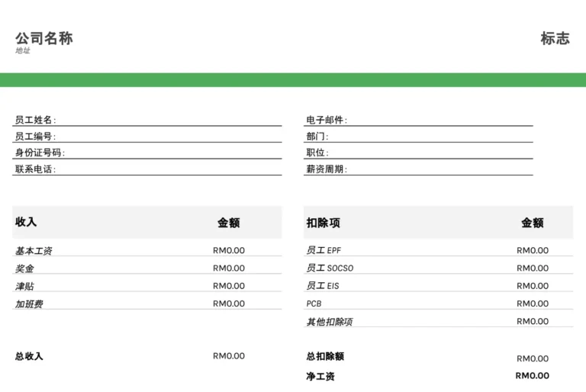
Task: Select the 联系电话 field
Action: (168, 169)
